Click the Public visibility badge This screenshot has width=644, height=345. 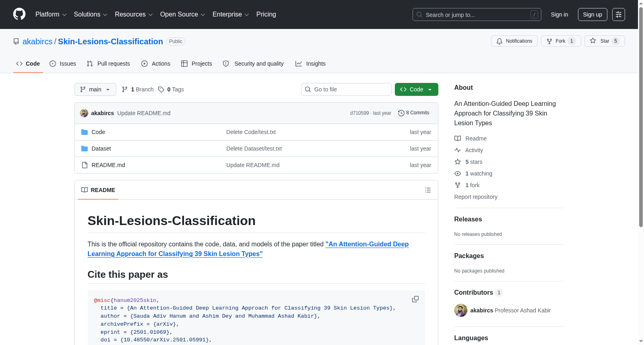[x=175, y=41]
